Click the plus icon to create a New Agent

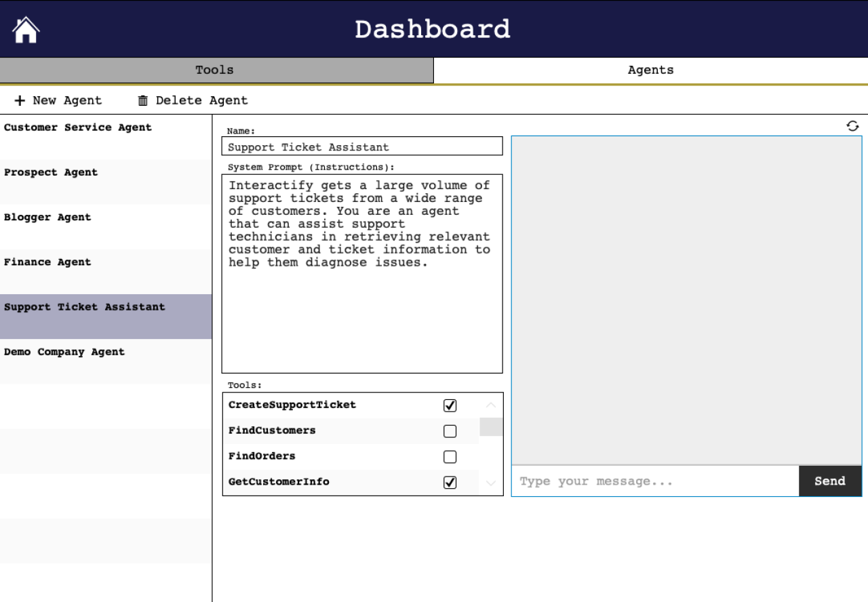[19, 100]
